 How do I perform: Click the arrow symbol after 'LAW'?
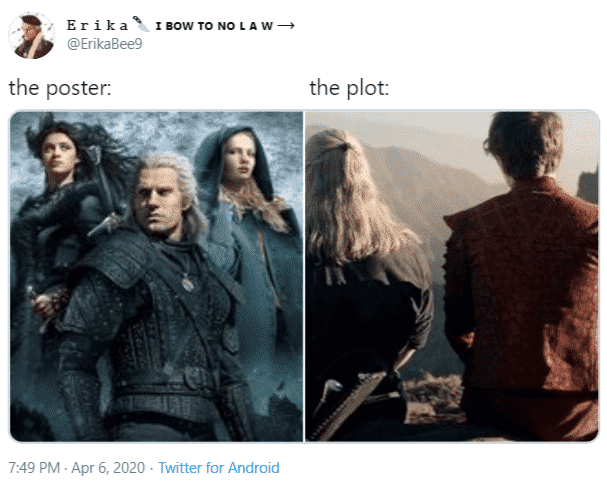click(286, 26)
